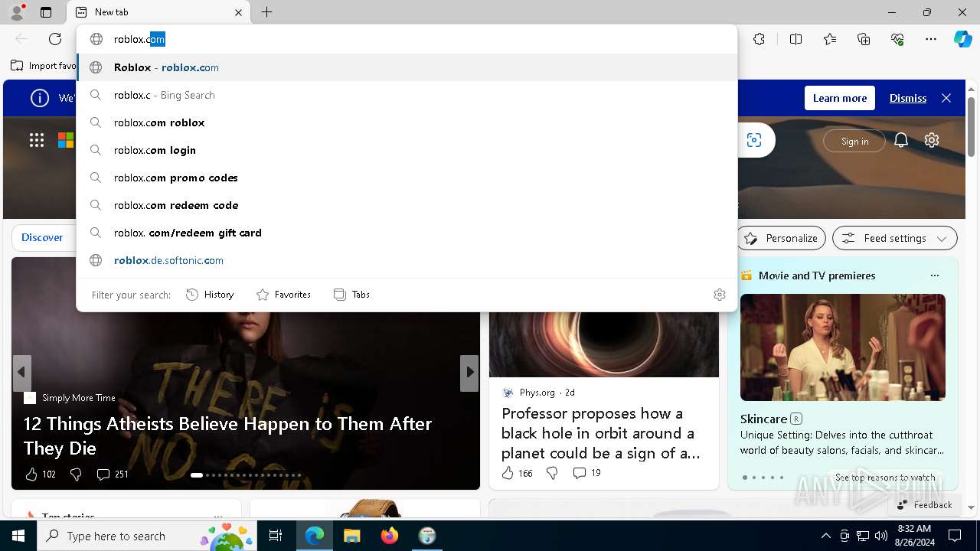Image resolution: width=980 pixels, height=551 pixels.
Task: Show hidden tray icons chevron
Action: (x=825, y=536)
